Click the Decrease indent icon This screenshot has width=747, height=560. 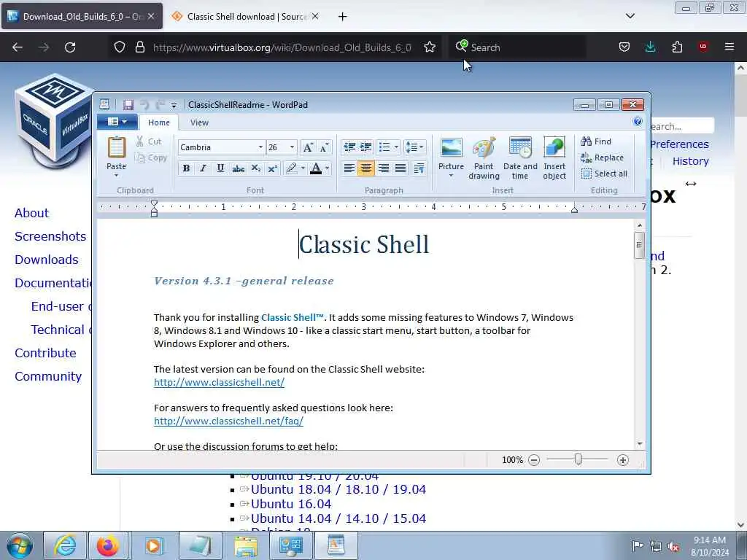[349, 147]
